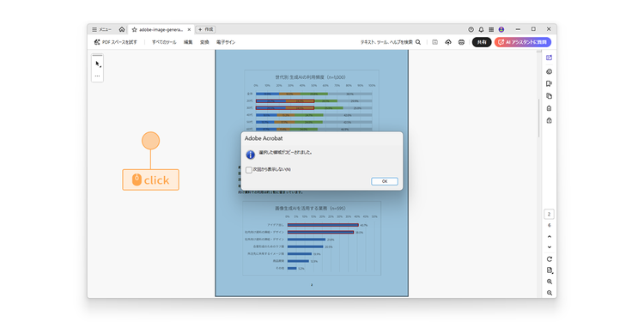Open the sixth right sidebar document icon
Image resolution: width=644 pixels, height=322 pixels.
(550, 121)
